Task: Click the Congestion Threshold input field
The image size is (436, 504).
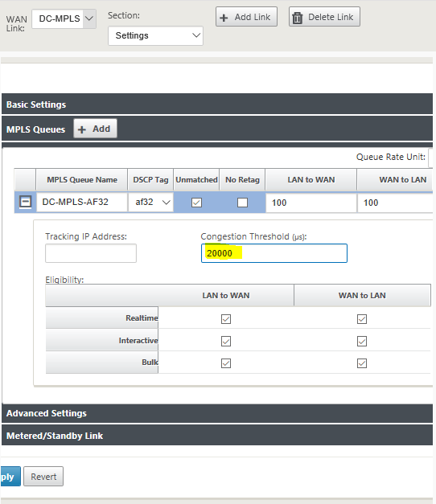Action: point(274,253)
